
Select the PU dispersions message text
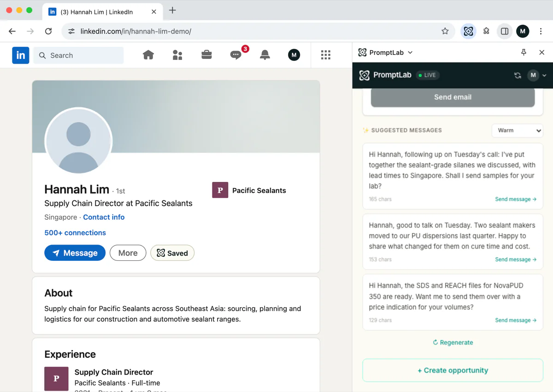tap(452, 236)
